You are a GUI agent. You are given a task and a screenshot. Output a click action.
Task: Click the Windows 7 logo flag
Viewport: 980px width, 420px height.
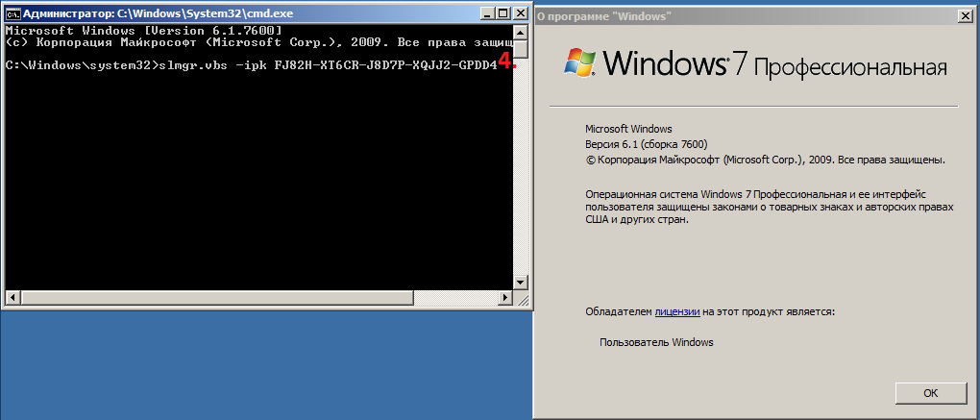tap(580, 63)
